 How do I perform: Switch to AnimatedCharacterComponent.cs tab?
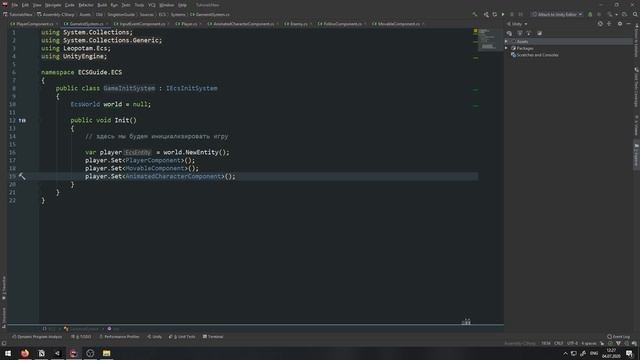point(243,24)
